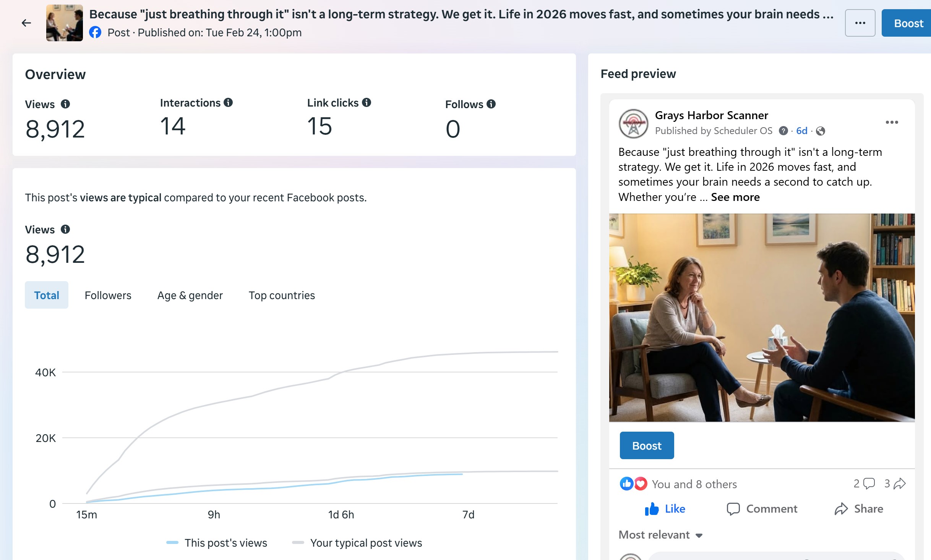This screenshot has width=931, height=560.
Task: Click the shares count arrow icon
Action: [x=900, y=484]
